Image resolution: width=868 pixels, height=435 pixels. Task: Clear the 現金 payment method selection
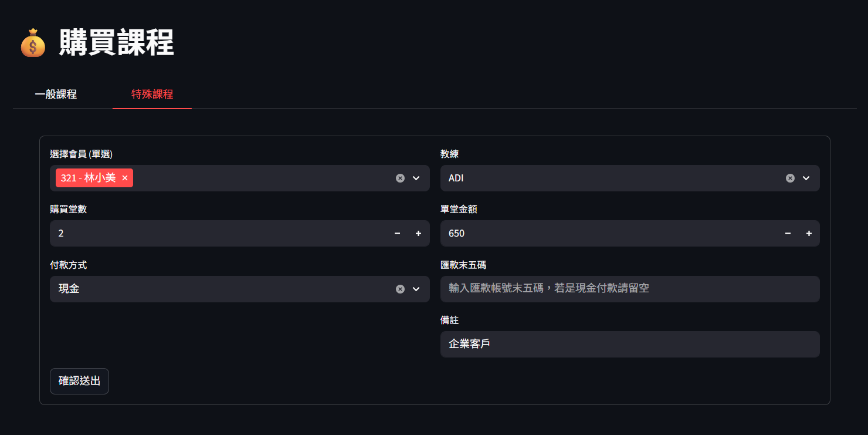(x=400, y=289)
